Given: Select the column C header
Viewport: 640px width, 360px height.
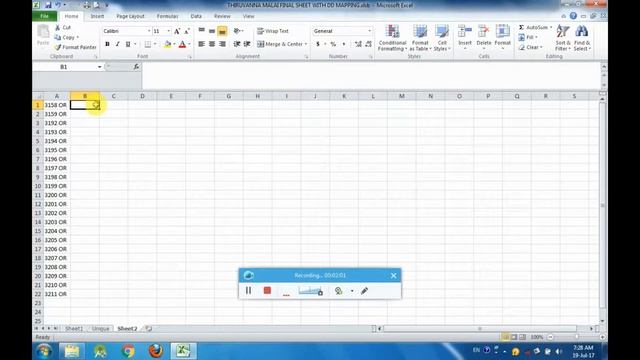Looking at the screenshot, I should (113, 96).
